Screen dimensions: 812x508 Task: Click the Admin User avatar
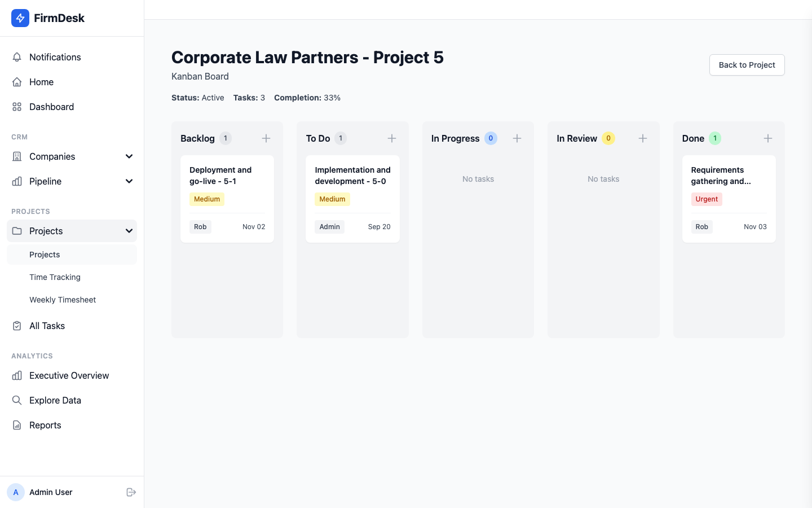[16, 492]
